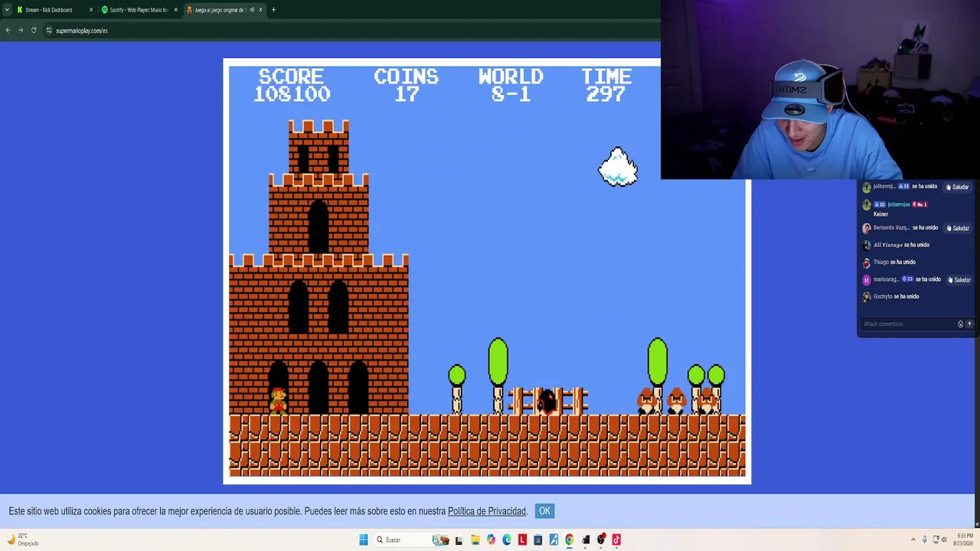
Task: Open a new browser tab
Action: (x=273, y=10)
